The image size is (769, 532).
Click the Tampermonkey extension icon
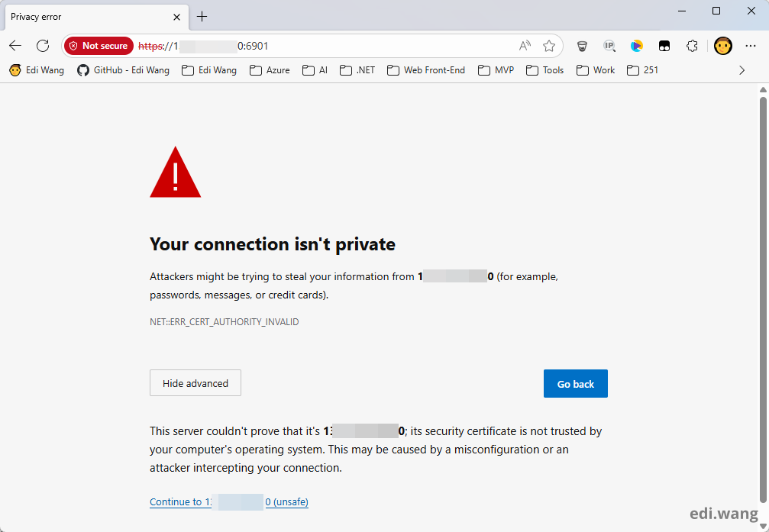coord(664,46)
